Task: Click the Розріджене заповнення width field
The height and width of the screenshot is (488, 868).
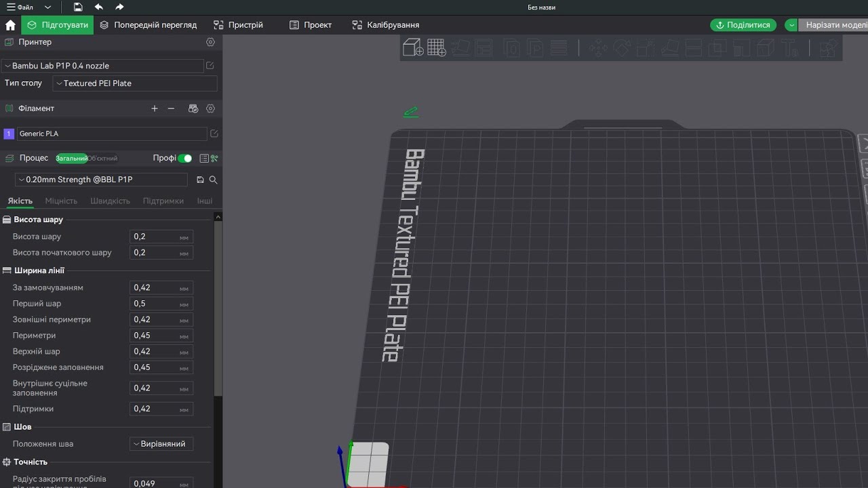Action: click(161, 367)
